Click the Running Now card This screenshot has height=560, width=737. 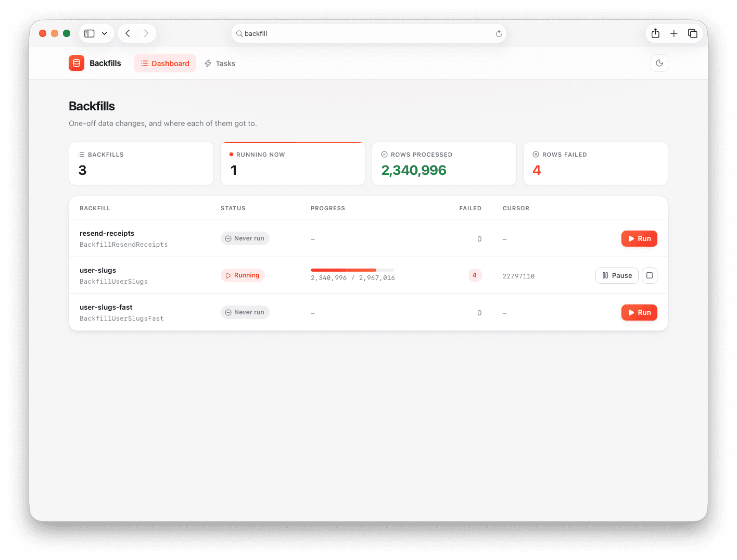click(293, 163)
